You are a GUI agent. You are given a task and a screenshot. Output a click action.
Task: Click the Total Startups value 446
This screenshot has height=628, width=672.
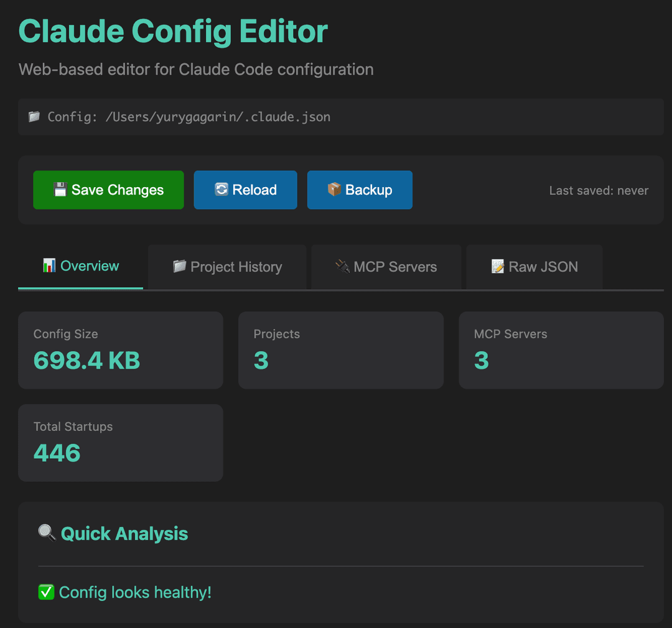(57, 453)
